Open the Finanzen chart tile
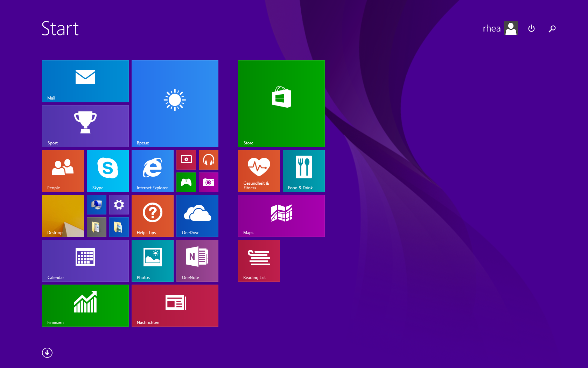 point(85,305)
